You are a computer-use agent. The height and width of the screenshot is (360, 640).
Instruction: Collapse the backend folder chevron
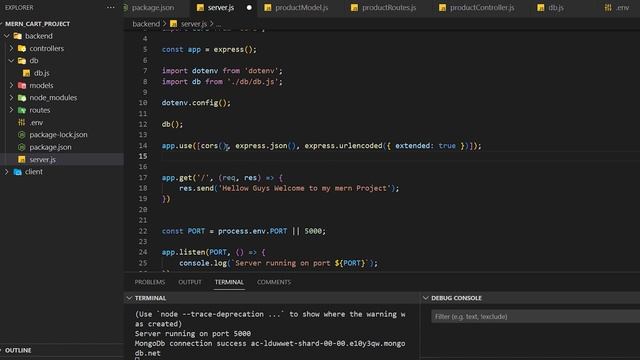pos(7,36)
